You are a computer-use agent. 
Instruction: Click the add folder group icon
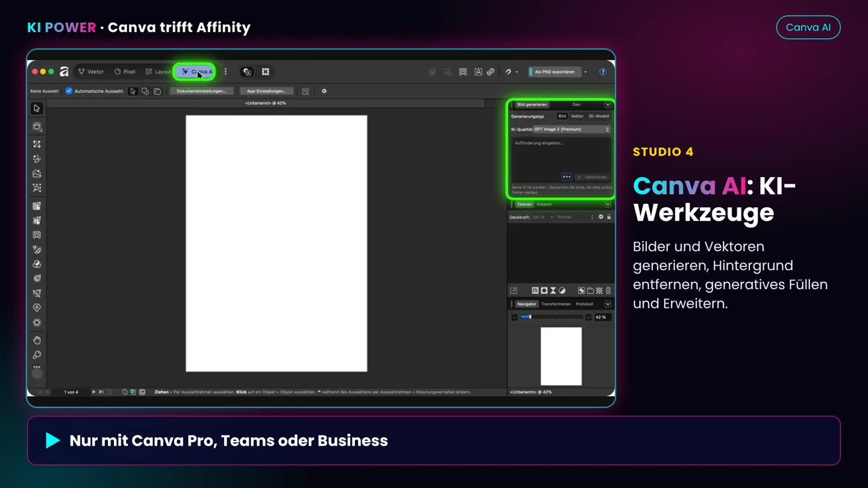click(590, 290)
